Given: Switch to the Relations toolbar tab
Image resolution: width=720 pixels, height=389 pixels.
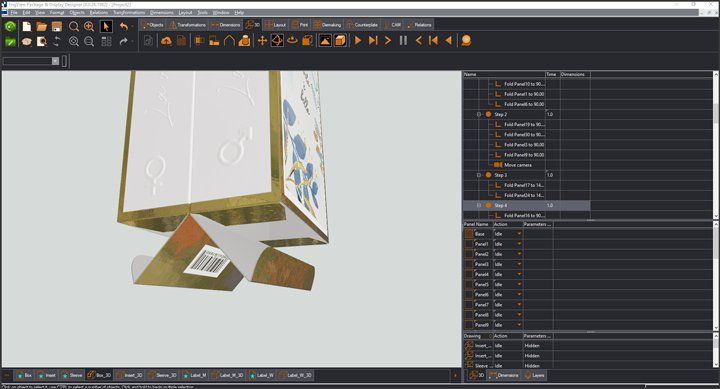Looking at the screenshot, I should [x=420, y=25].
